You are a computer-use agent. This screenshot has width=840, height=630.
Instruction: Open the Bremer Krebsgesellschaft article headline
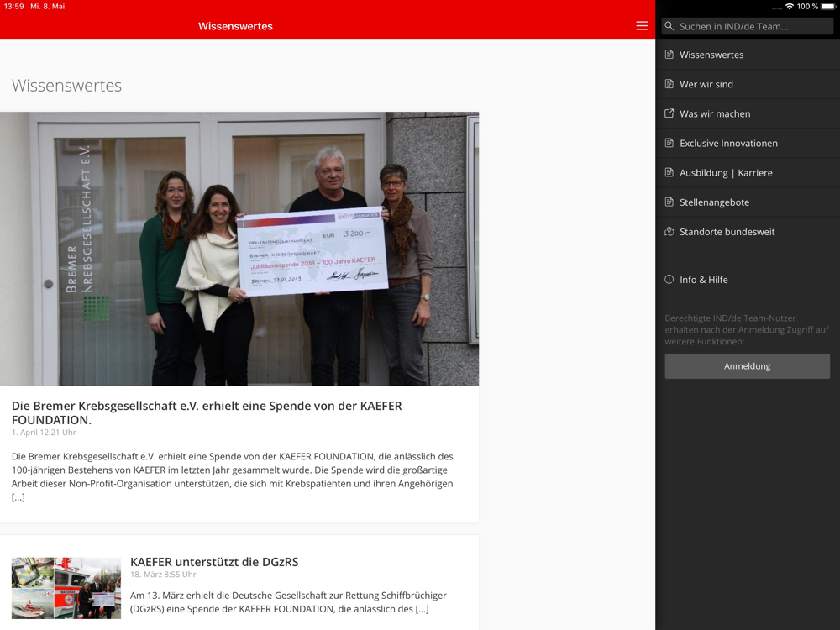pos(207,412)
